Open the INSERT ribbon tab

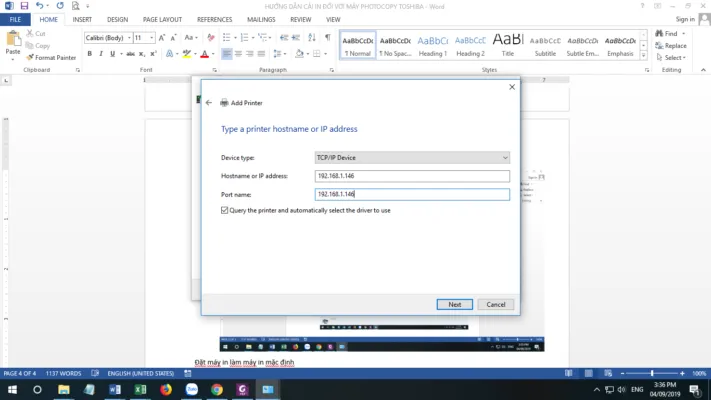(x=82, y=19)
